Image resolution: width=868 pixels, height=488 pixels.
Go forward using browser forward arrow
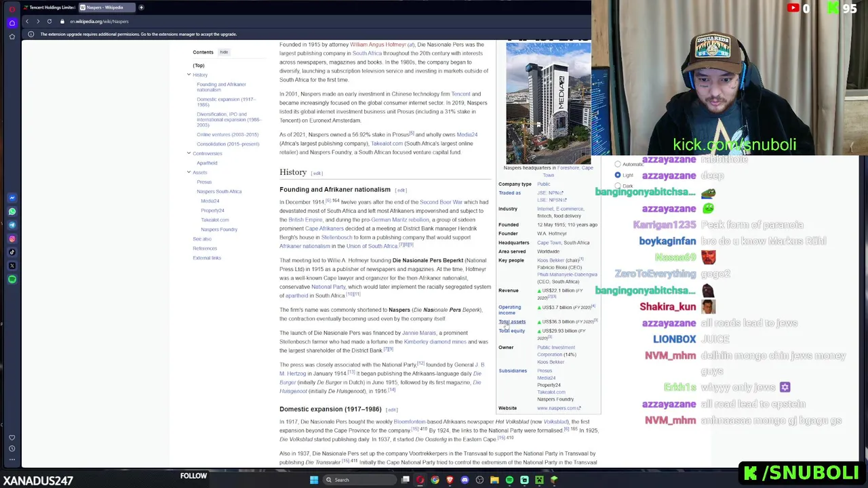point(38,21)
